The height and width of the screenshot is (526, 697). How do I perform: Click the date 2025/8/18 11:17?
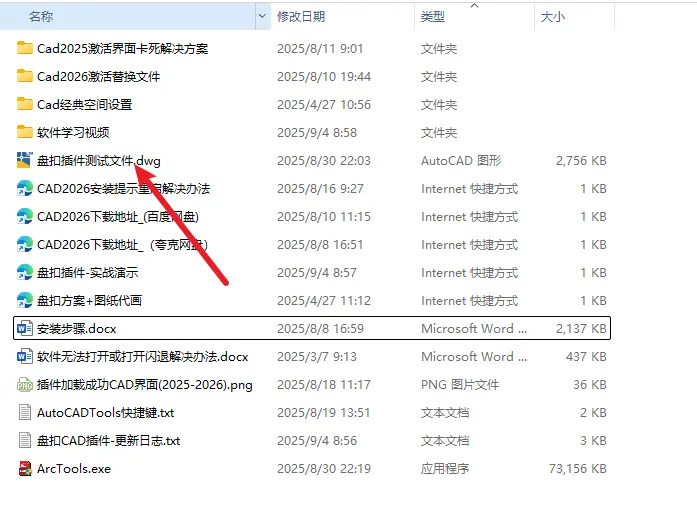[324, 385]
